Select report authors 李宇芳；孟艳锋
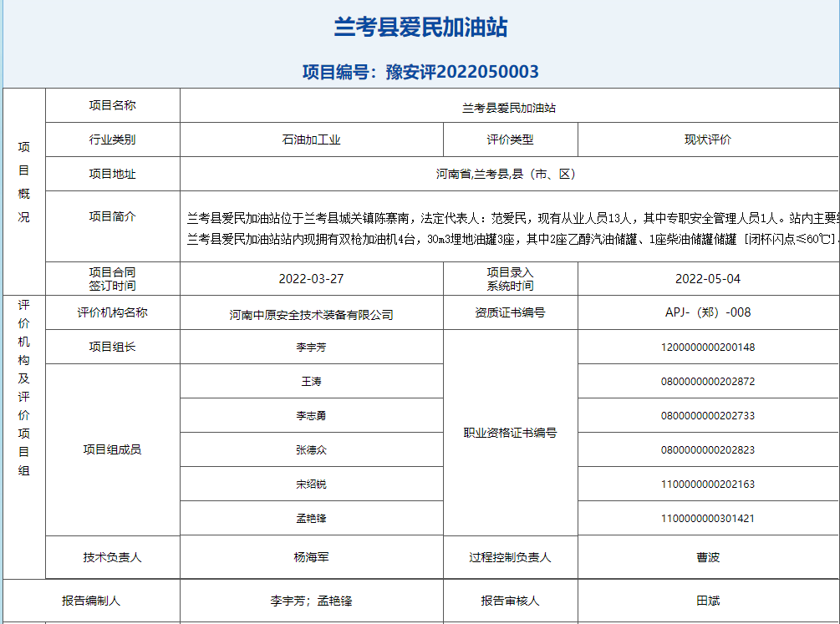 311,601
